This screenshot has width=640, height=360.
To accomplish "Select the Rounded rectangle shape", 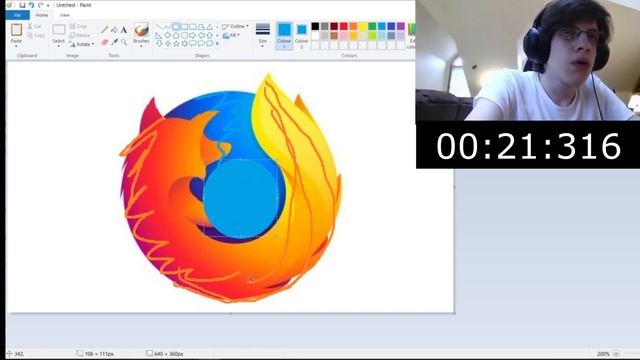I will pos(193,27).
